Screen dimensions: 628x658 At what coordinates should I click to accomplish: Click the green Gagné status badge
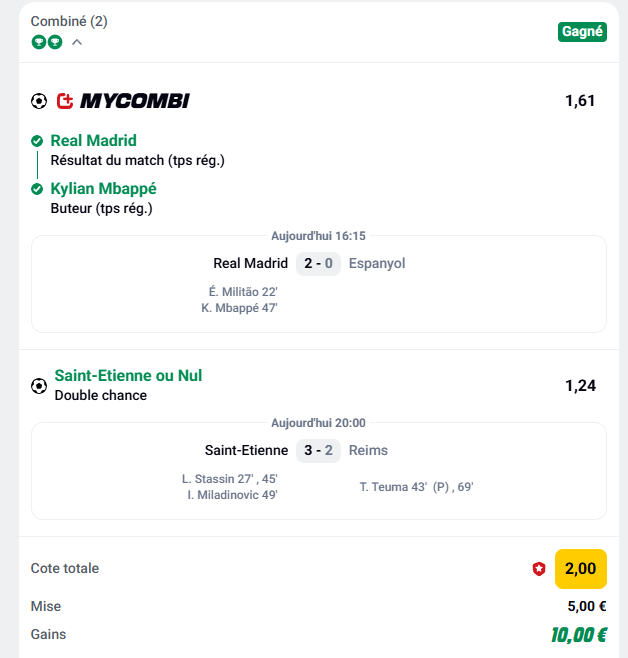(582, 31)
